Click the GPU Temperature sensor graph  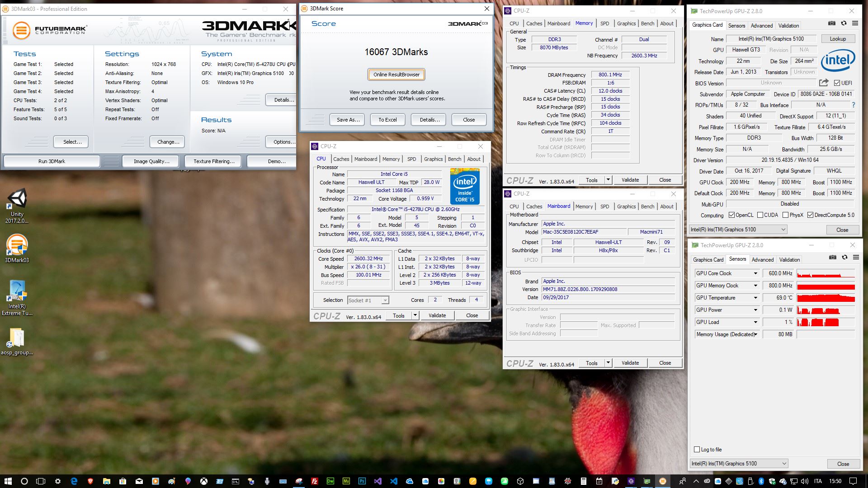[826, 298]
